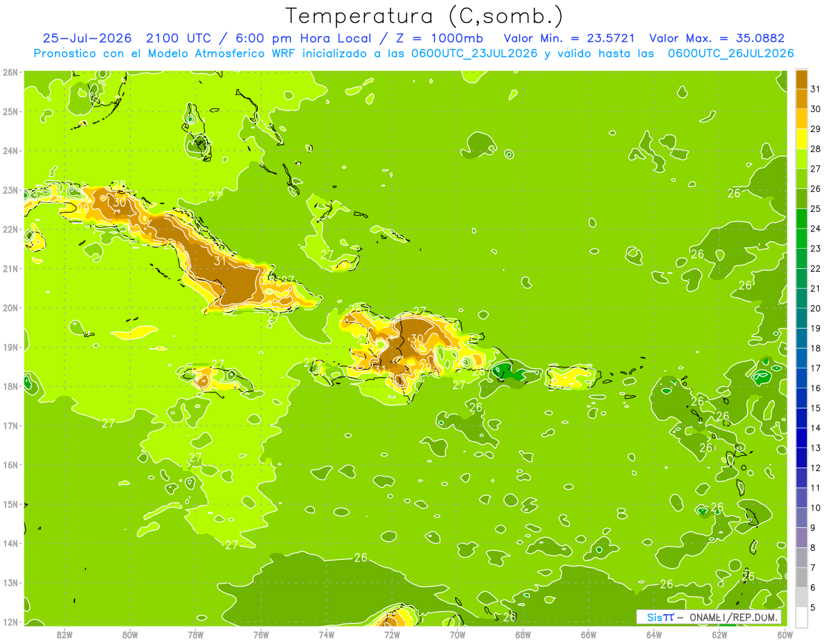Pick the white bottom colorbar band below 5
The image size is (834, 644).
click(801, 617)
